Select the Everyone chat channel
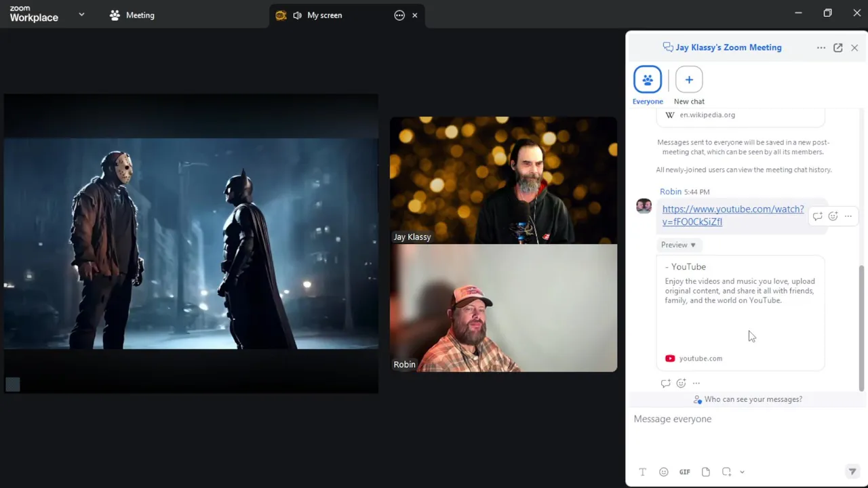The width and height of the screenshot is (868, 488). [648, 85]
